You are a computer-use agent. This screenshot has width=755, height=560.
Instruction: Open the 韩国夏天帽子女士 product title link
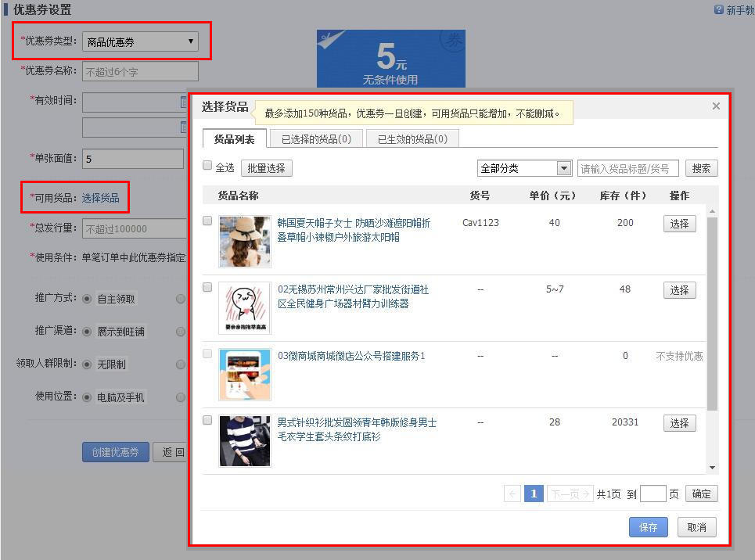click(x=354, y=230)
